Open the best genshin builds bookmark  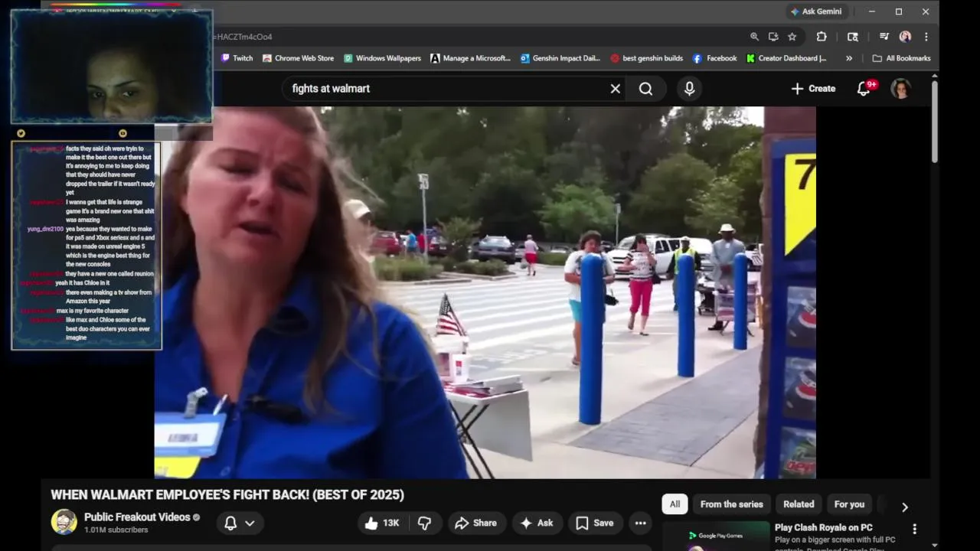[x=647, y=58]
